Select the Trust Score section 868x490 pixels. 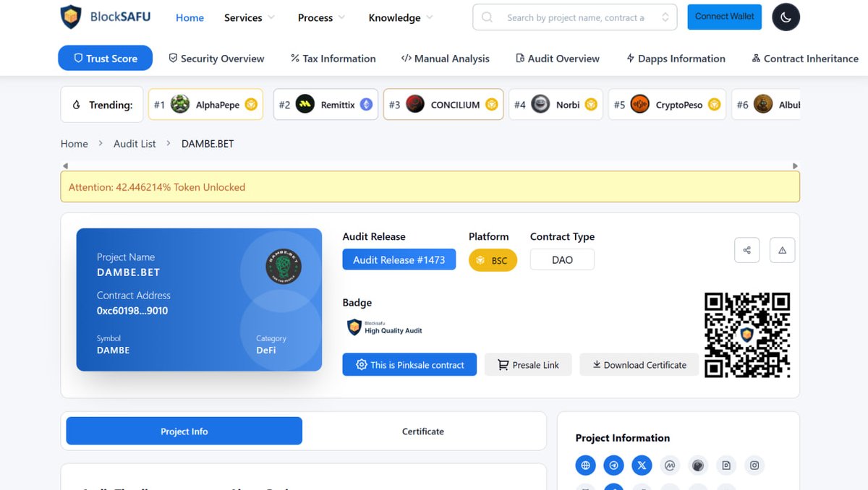coord(105,58)
